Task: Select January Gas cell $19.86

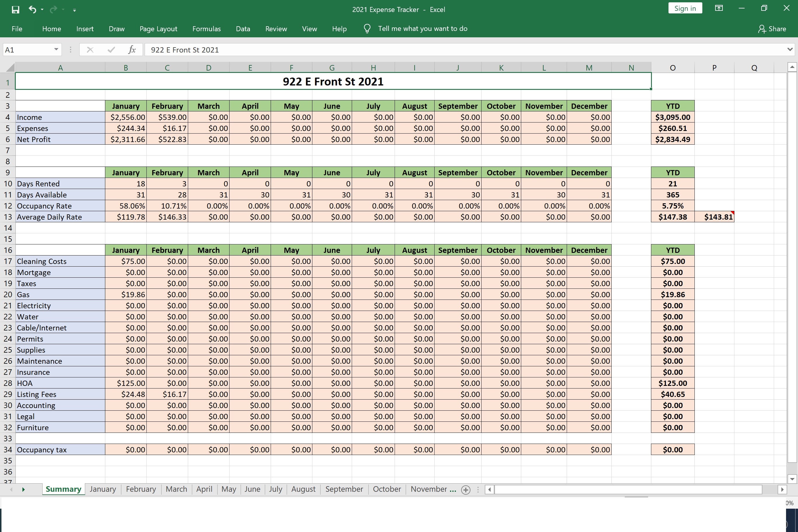Action: (x=126, y=295)
